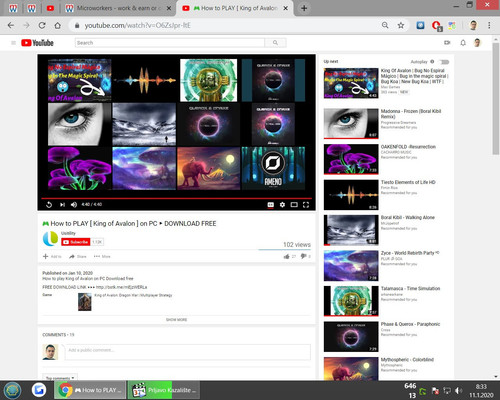Open the zoom magnifier in address bar

(x=385, y=25)
